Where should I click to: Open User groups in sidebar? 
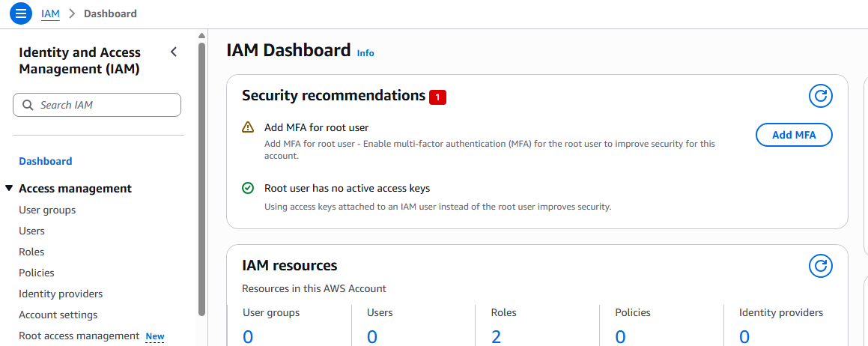click(x=47, y=210)
